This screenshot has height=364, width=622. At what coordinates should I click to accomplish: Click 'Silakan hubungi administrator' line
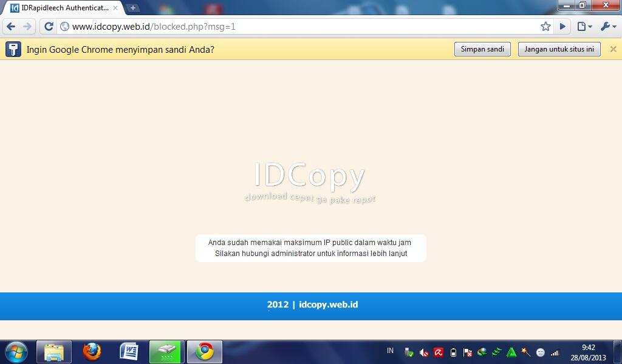311,254
